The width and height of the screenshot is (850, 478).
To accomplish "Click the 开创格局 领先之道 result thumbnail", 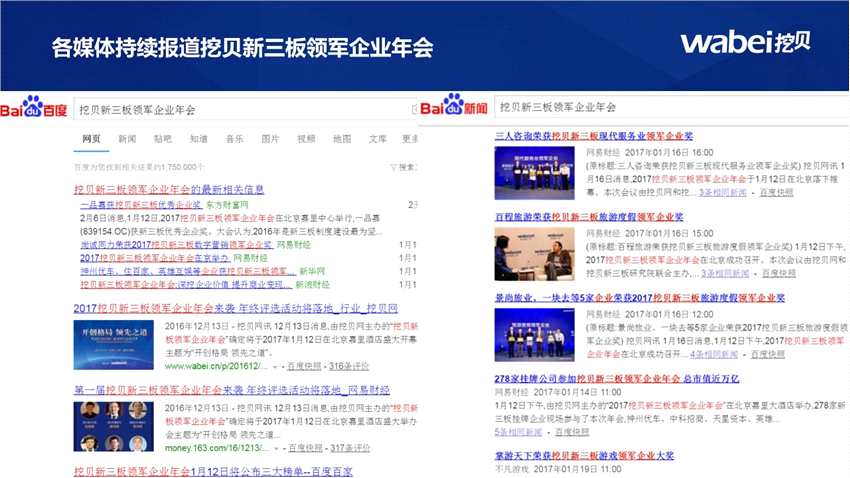I will click(113, 345).
